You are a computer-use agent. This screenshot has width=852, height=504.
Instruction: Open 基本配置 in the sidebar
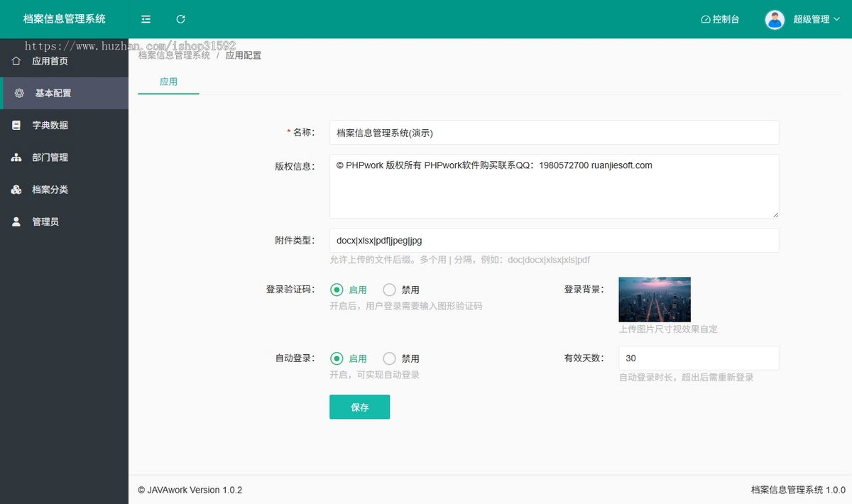(x=64, y=93)
